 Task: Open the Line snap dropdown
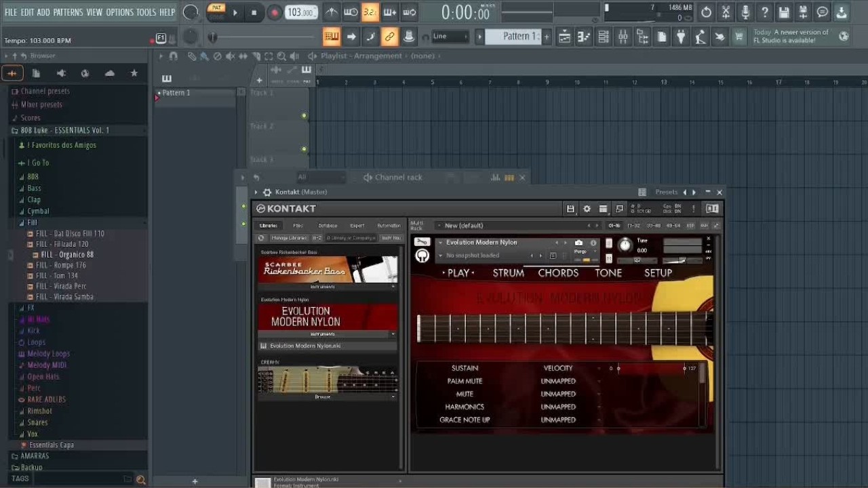click(450, 37)
